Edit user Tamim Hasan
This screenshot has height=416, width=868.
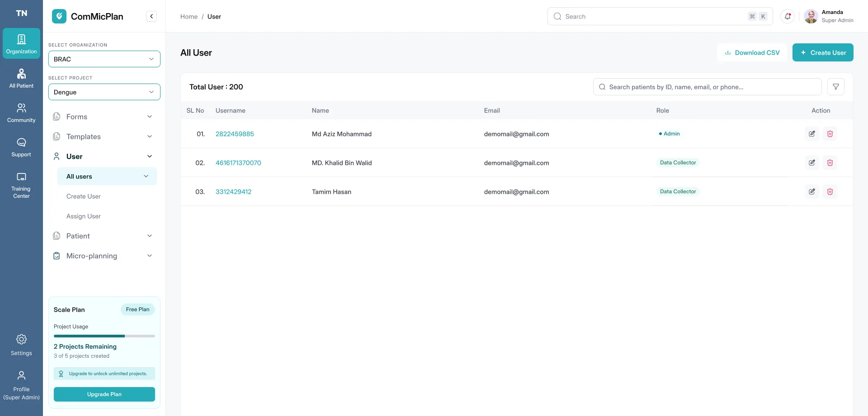tap(812, 192)
